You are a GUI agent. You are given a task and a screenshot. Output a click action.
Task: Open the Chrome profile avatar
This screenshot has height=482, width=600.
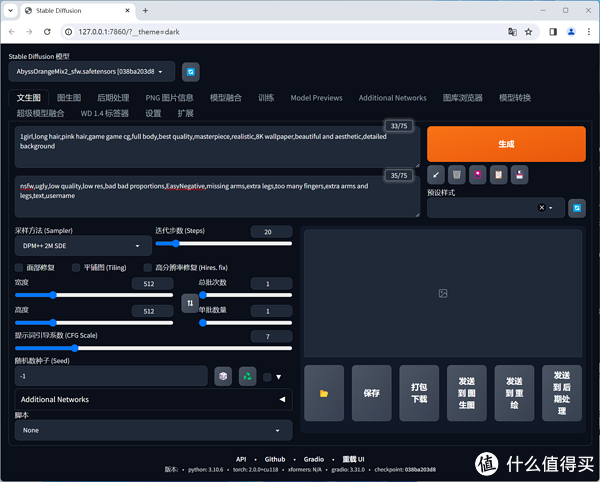571,32
